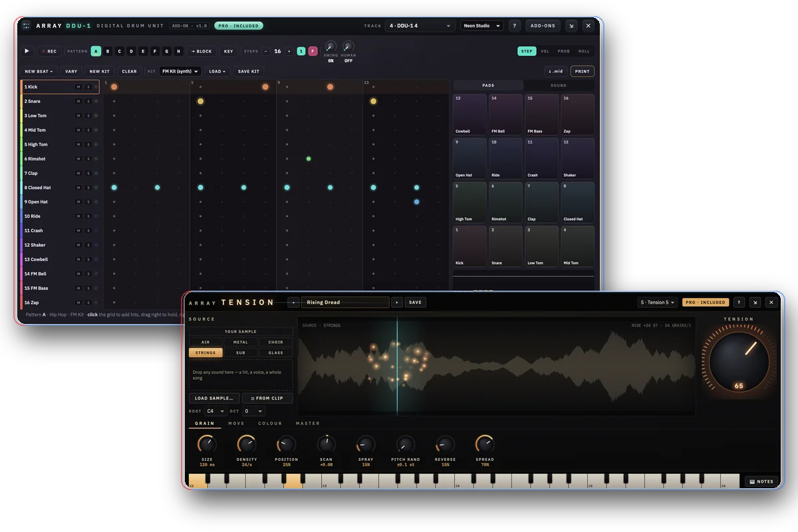Mute the Closed Hat track
798x532 pixels.
click(78, 188)
